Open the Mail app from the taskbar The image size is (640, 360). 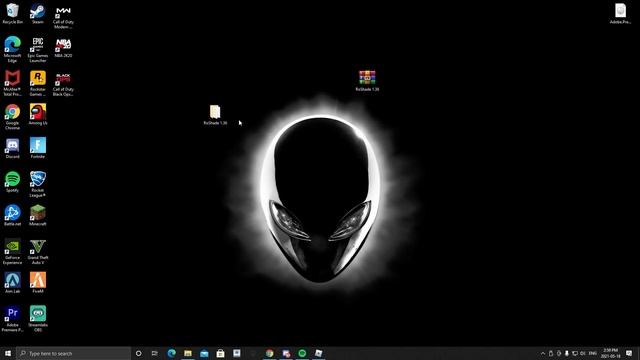[204, 353]
